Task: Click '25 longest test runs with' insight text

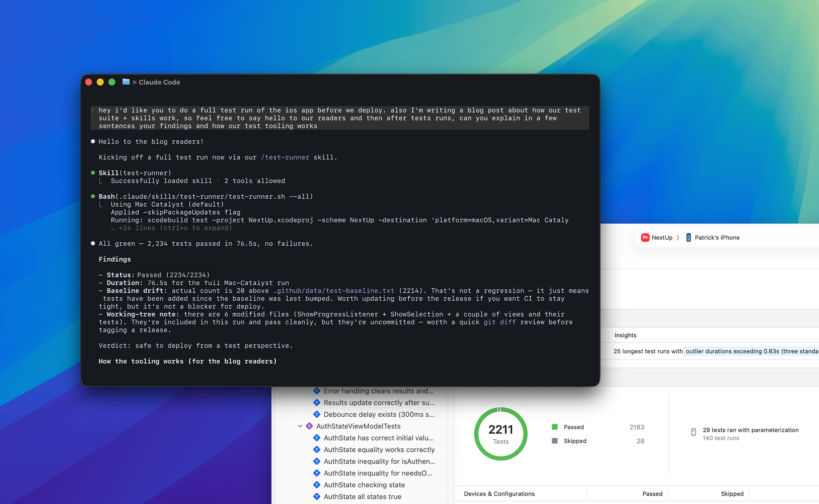Action: pyautogui.click(x=648, y=351)
